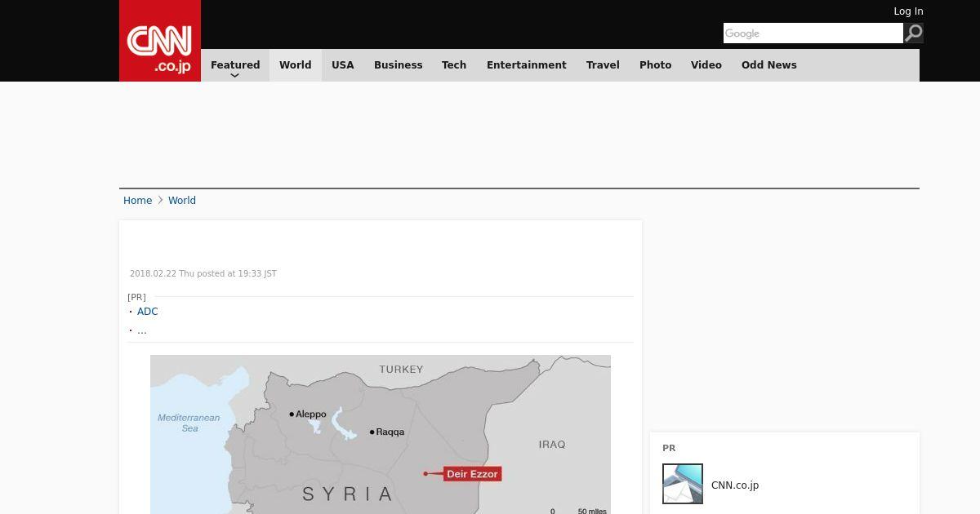The image size is (980, 514).
Task: Focus the Google search field
Action: pos(813,33)
